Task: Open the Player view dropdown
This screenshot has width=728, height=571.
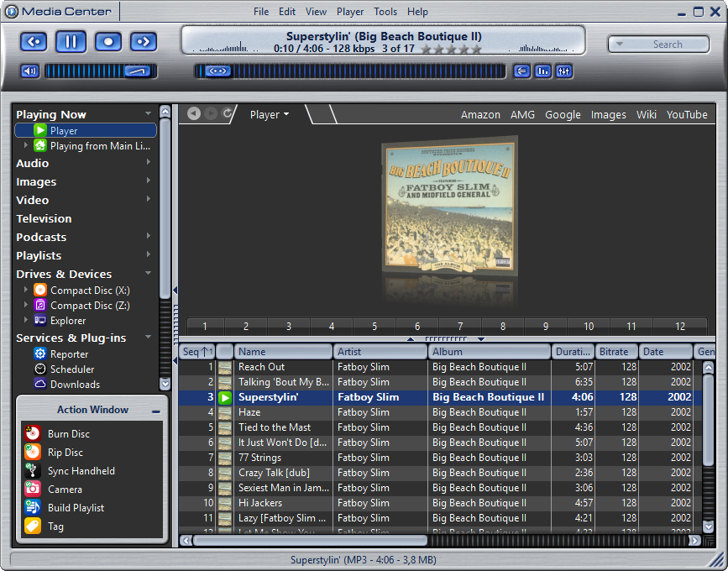Action: (x=270, y=115)
